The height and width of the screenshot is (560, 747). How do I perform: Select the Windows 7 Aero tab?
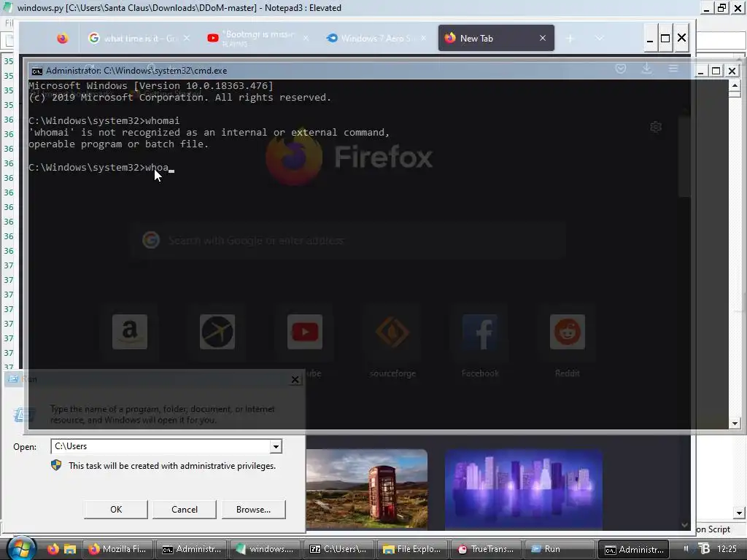pyautogui.click(x=376, y=38)
